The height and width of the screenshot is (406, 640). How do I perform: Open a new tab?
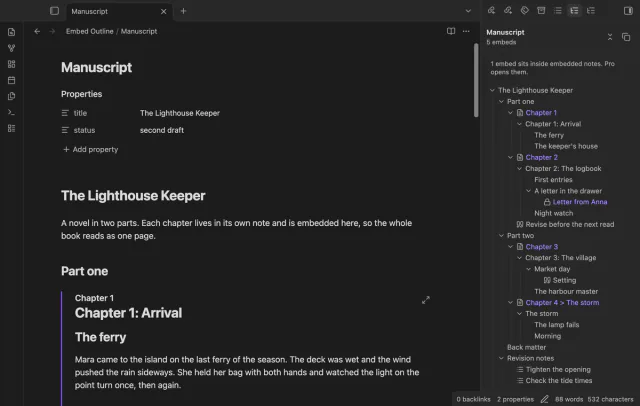pyautogui.click(x=183, y=11)
